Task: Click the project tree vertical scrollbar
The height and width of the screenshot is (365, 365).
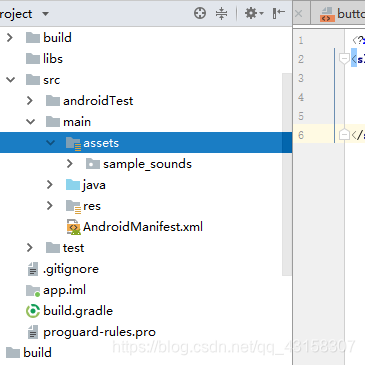Action: [x=287, y=174]
